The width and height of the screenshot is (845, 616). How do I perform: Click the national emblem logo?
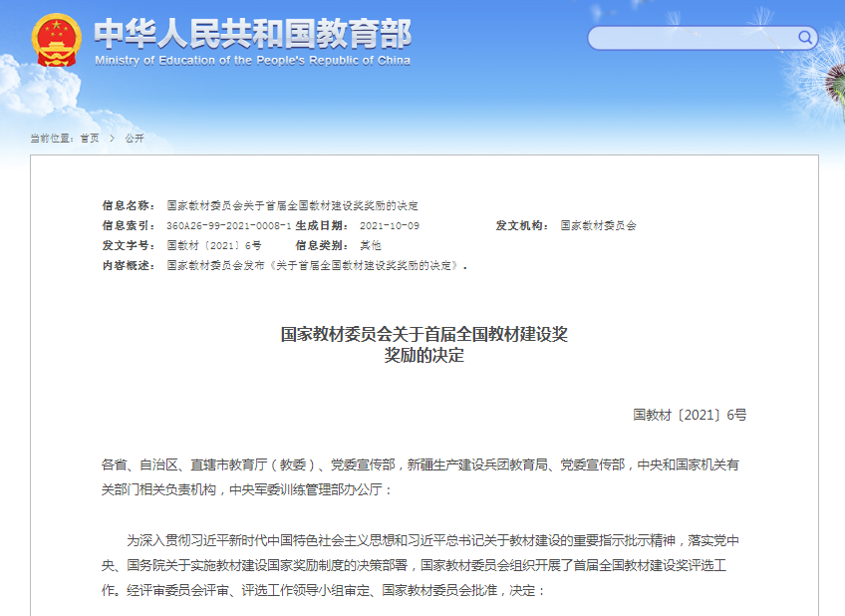pyautogui.click(x=57, y=41)
